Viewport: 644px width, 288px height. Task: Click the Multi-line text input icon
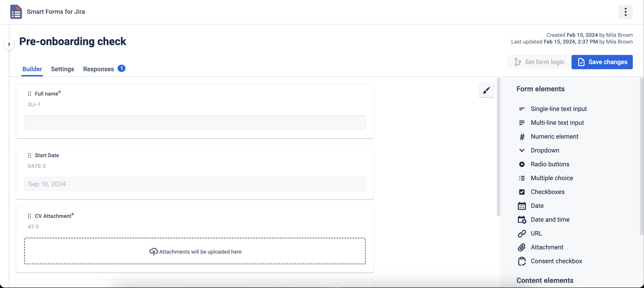(522, 123)
